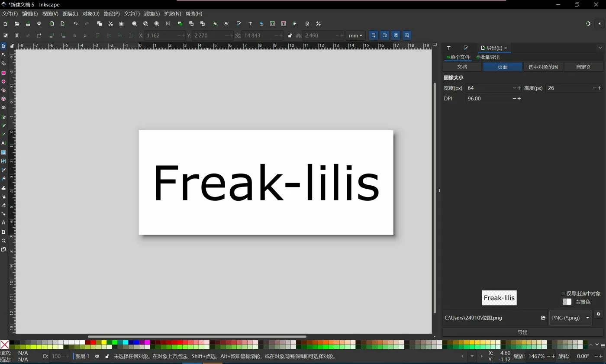
Task: Select the Zoom tool in toolbox
Action: coord(3,241)
